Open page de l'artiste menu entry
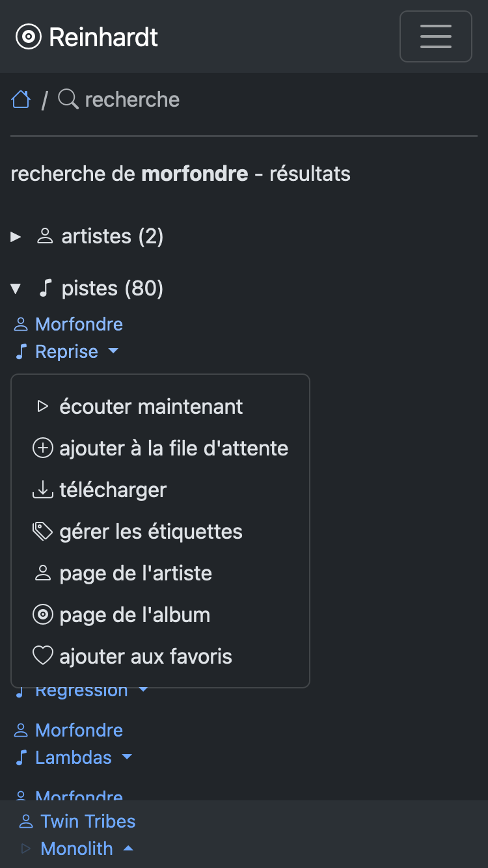The image size is (488, 868). [x=135, y=573]
